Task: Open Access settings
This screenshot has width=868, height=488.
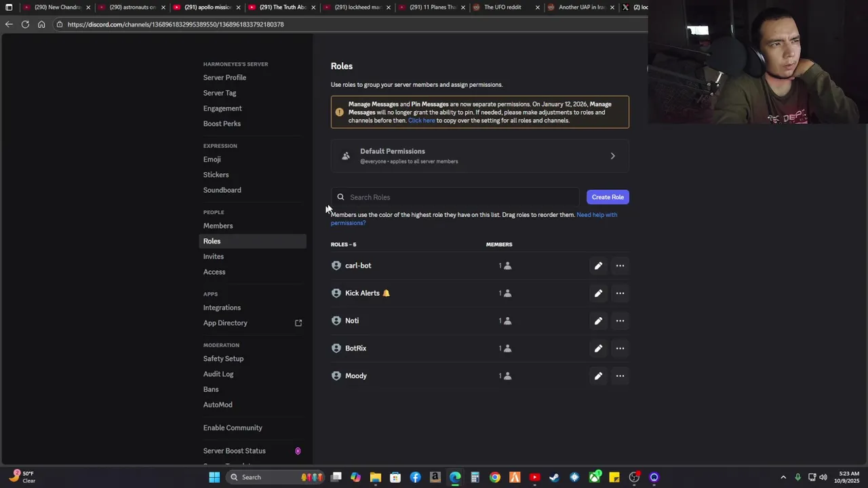Action: click(x=214, y=272)
